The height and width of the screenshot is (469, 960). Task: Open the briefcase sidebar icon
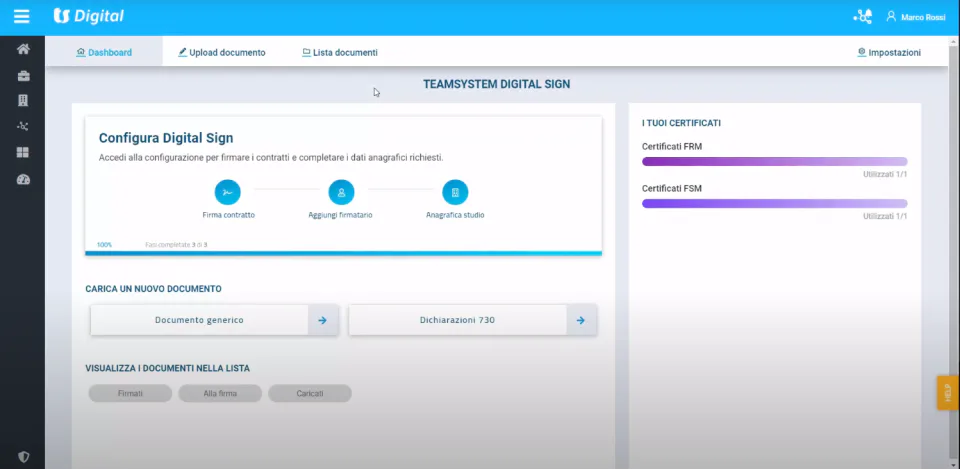click(23, 77)
